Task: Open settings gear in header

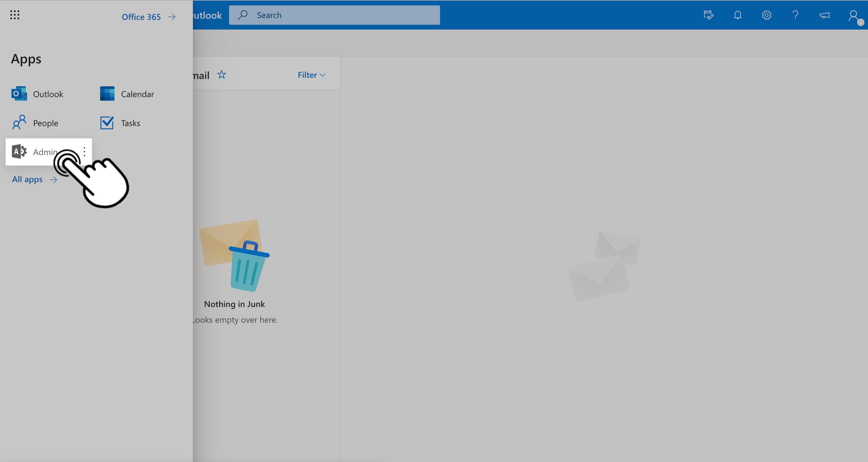Action: pyautogui.click(x=766, y=15)
